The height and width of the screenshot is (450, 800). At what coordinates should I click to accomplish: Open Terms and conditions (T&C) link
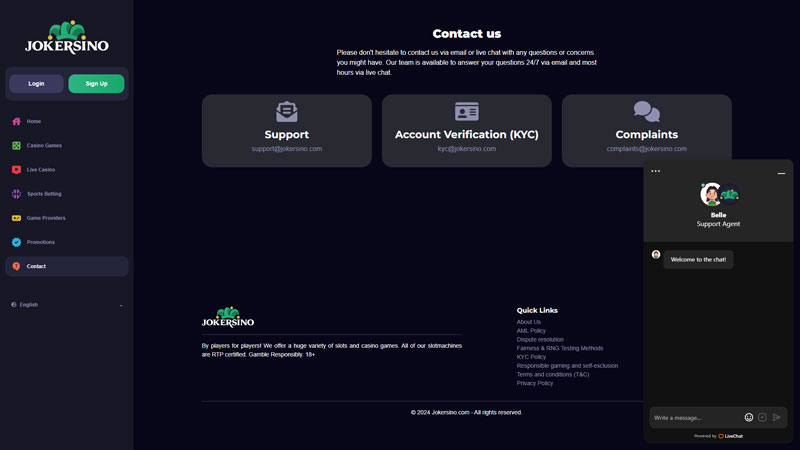point(553,374)
